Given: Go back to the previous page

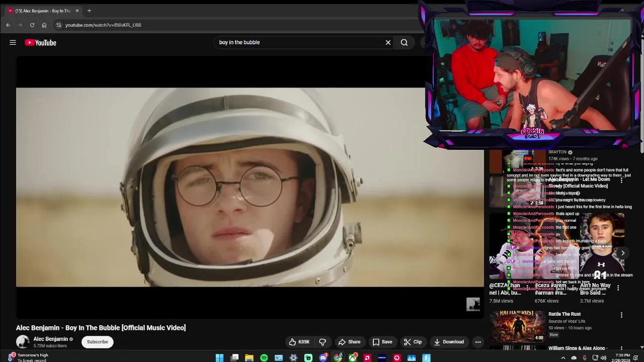Looking at the screenshot, I should coord(8,25).
